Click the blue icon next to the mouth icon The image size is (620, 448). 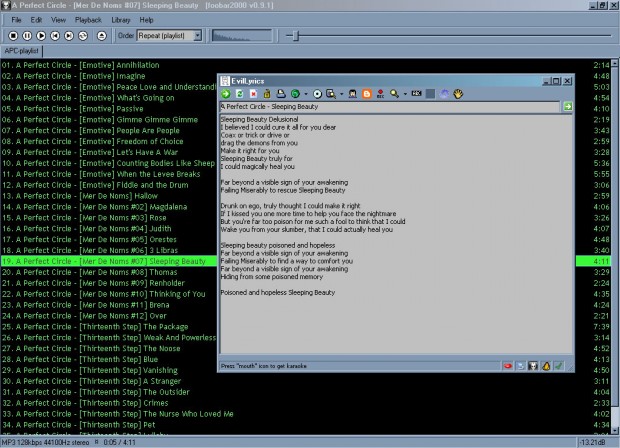(x=521, y=366)
